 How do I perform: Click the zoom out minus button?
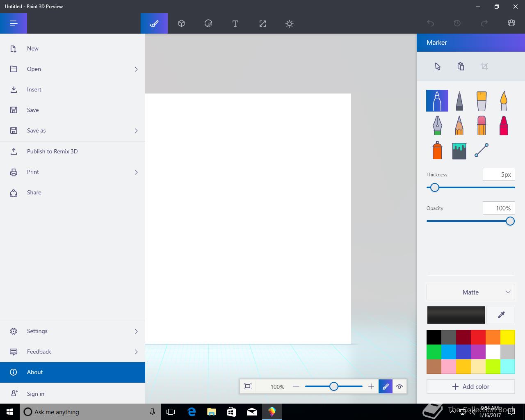[296, 386]
